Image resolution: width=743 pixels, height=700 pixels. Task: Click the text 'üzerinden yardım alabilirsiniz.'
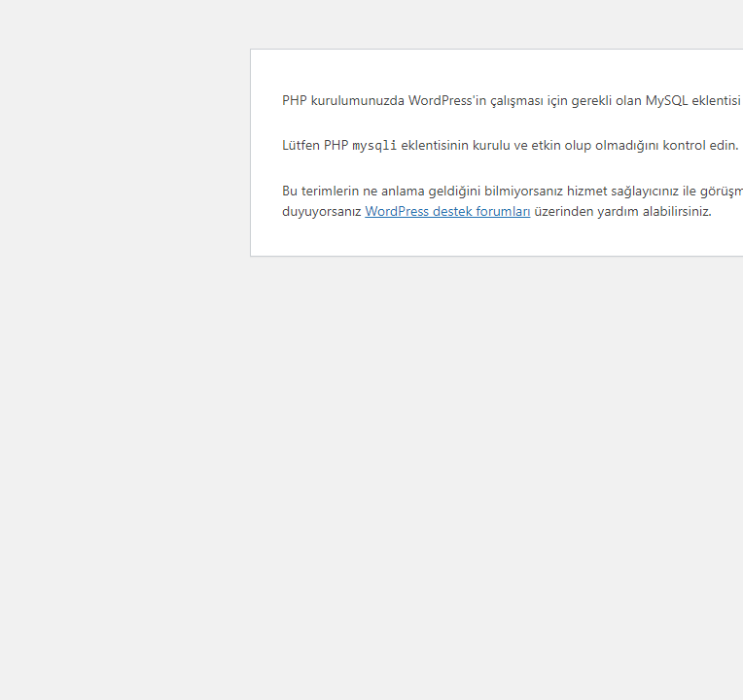[622, 211]
